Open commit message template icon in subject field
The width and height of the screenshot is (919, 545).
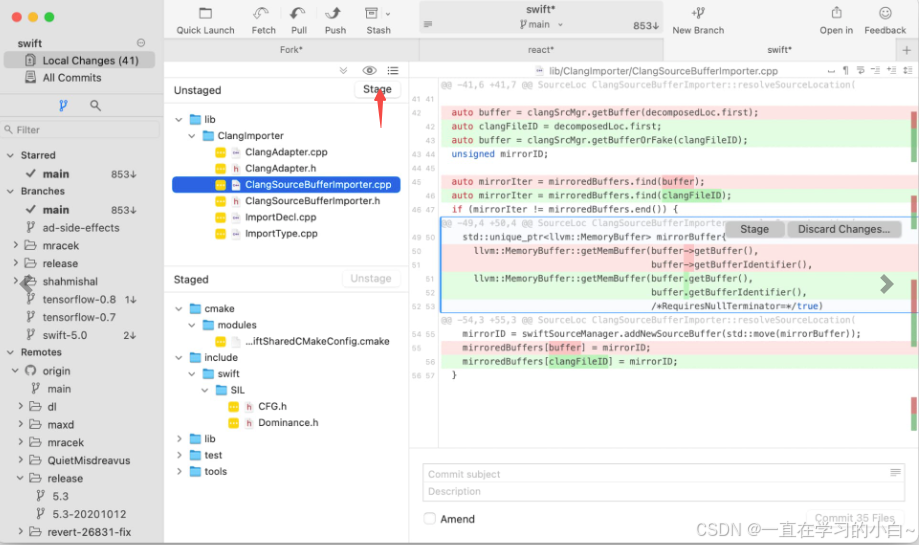coord(895,472)
